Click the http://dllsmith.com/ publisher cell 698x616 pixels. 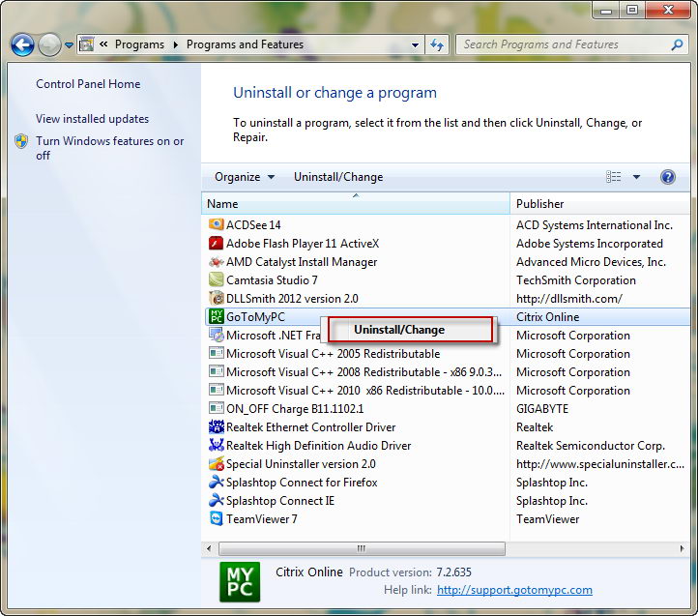coord(568,299)
